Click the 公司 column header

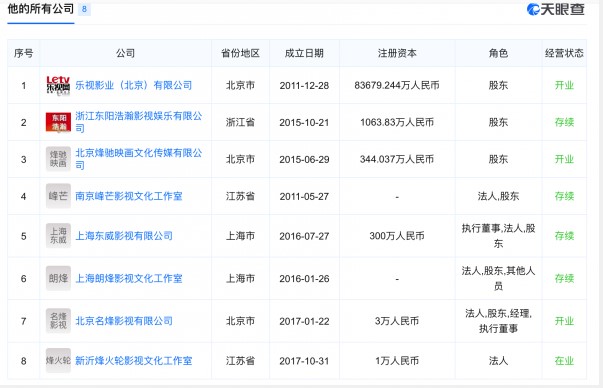click(x=125, y=53)
